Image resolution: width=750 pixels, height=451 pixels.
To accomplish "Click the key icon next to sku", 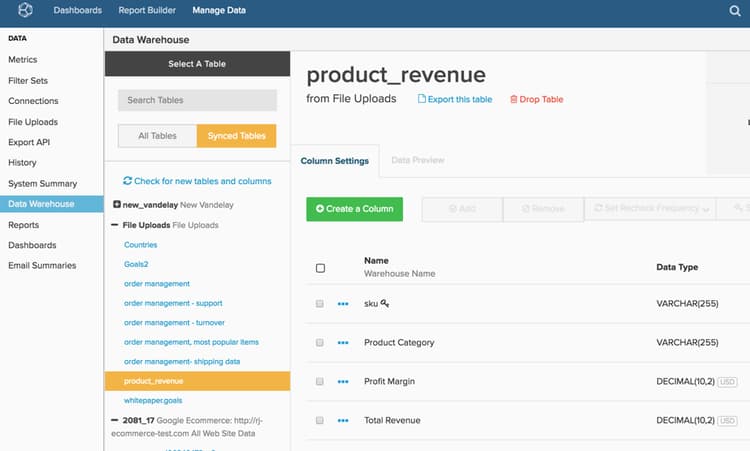I will [x=385, y=303].
